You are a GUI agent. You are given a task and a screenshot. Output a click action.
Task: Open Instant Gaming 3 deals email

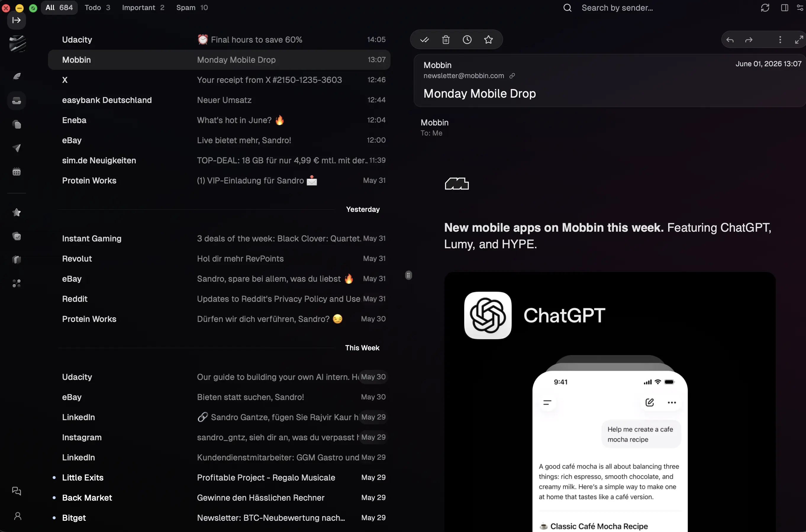[x=219, y=238]
